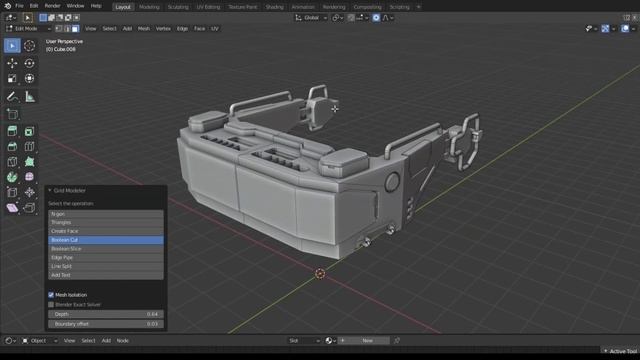This screenshot has height=360, width=640.
Task: Add a new workspace with plus tab
Action: [418, 7]
